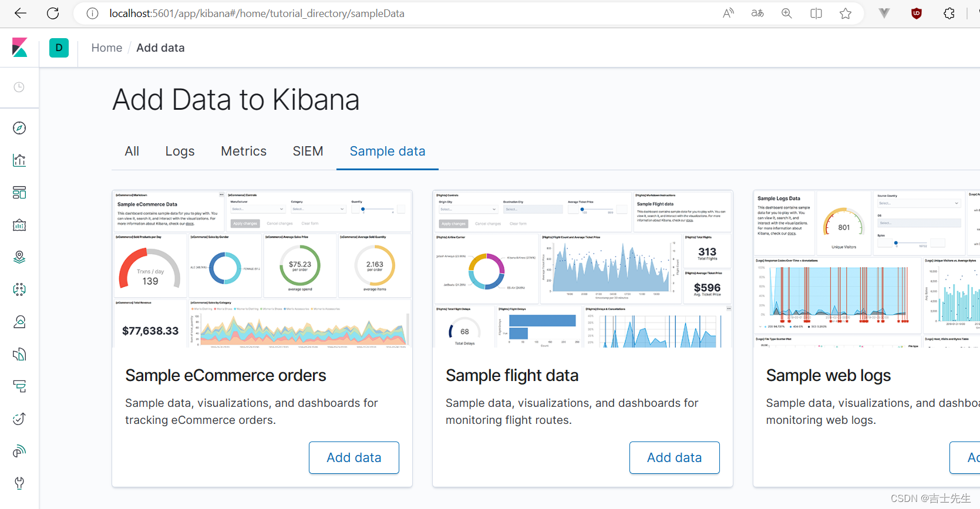This screenshot has height=509, width=980.
Task: Click text 'monitoring web logs.'
Action: [821, 420]
